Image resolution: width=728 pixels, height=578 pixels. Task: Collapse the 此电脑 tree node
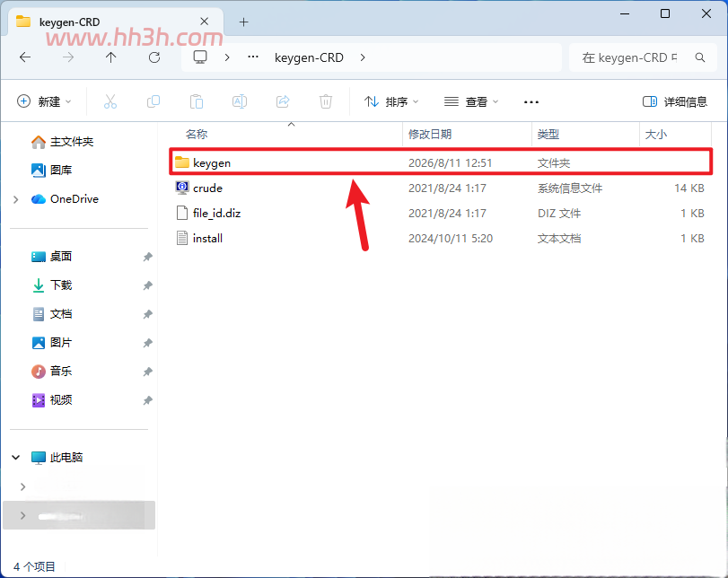16,458
